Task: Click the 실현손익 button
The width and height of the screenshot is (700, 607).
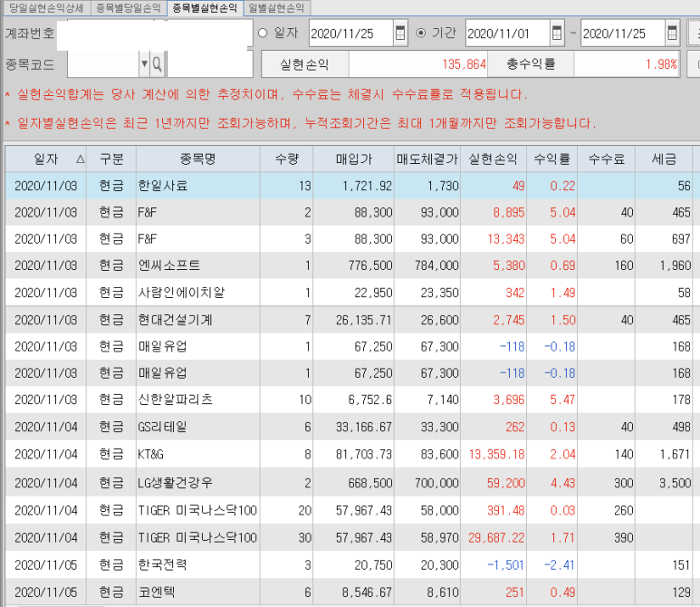Action: click(x=304, y=64)
